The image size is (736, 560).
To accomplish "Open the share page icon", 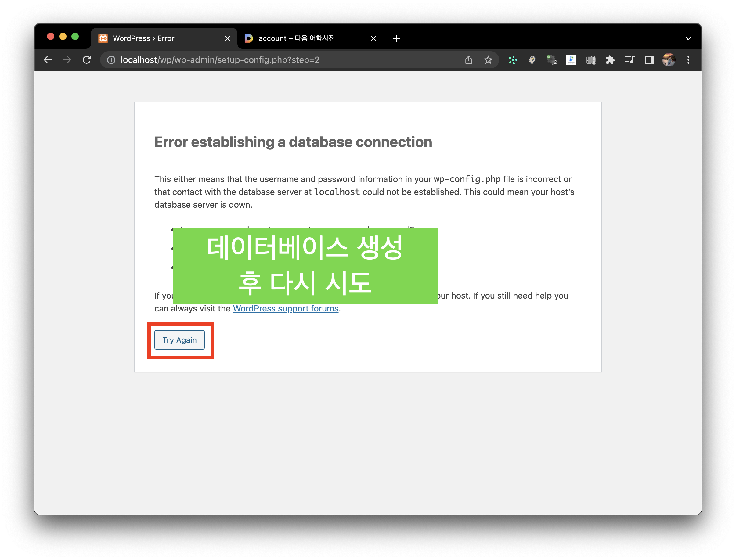I will (x=469, y=60).
